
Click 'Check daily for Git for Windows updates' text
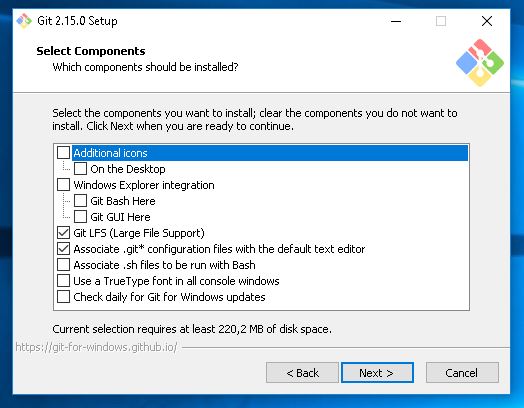pyautogui.click(x=169, y=297)
